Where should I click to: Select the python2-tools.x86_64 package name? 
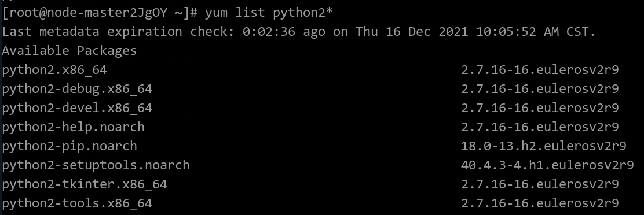(77, 203)
